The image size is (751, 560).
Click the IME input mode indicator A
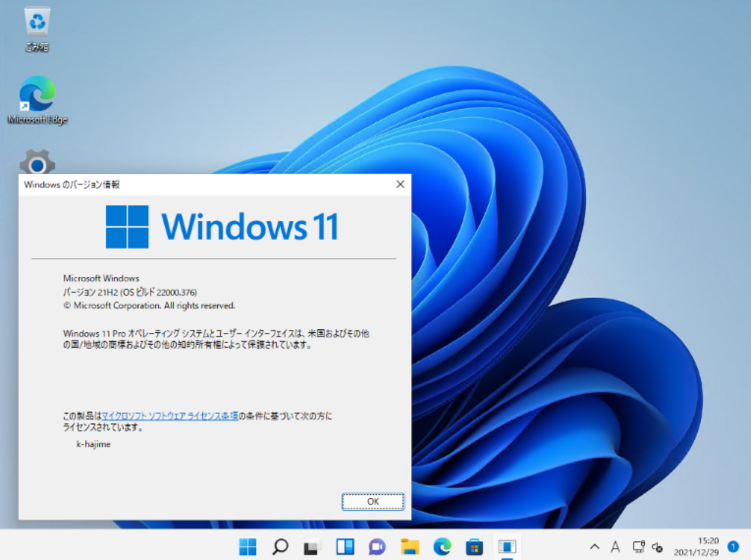615,546
